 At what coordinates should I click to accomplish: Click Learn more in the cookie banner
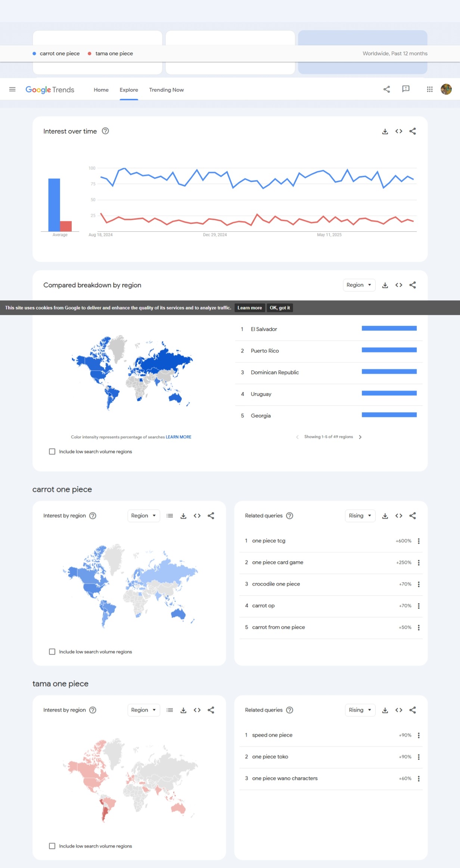point(250,308)
